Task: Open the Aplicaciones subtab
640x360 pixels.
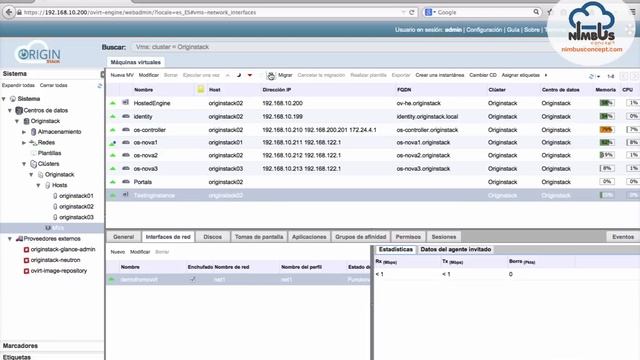Action: coord(309,237)
